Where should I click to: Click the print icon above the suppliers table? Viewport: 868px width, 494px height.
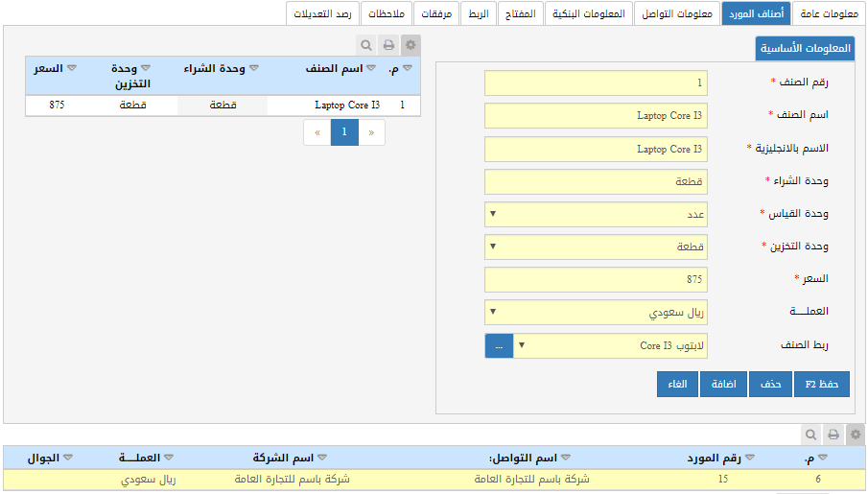[x=833, y=435]
